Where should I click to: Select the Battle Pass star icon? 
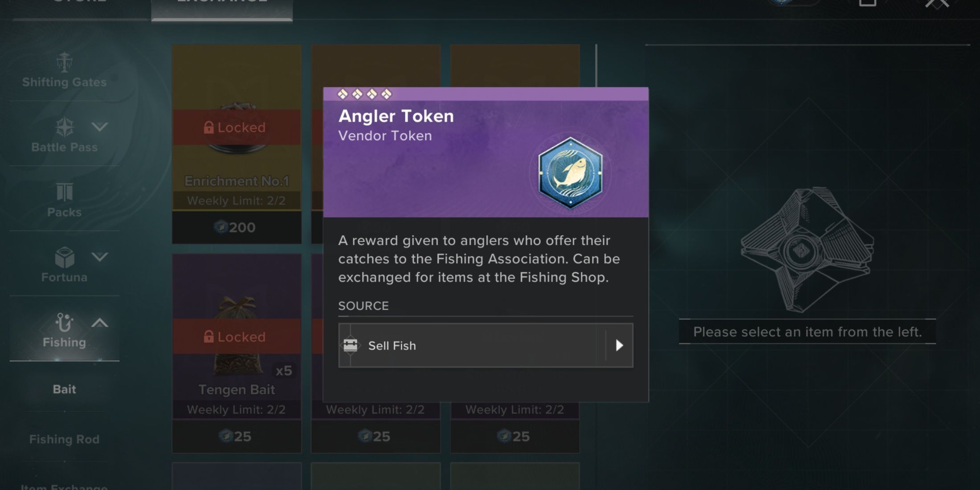65,127
